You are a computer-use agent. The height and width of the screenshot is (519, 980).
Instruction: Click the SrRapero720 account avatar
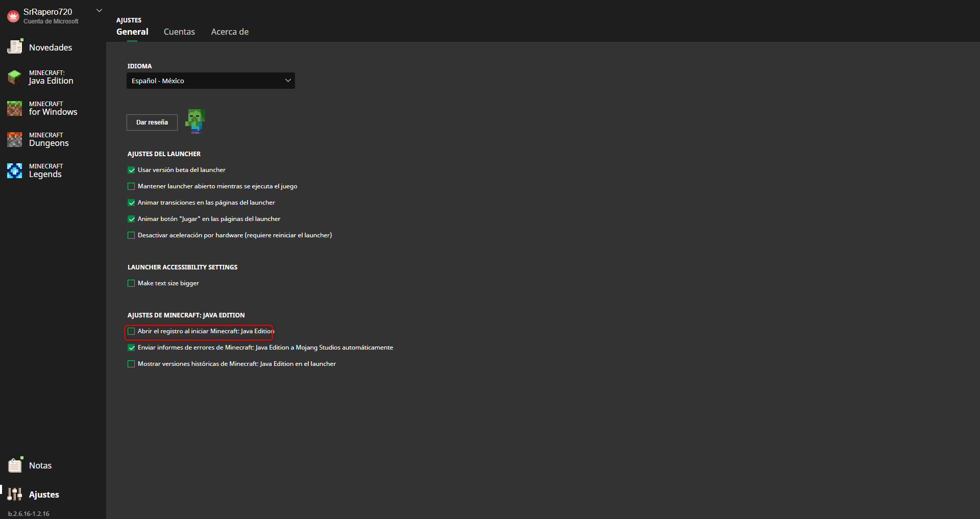tap(13, 16)
